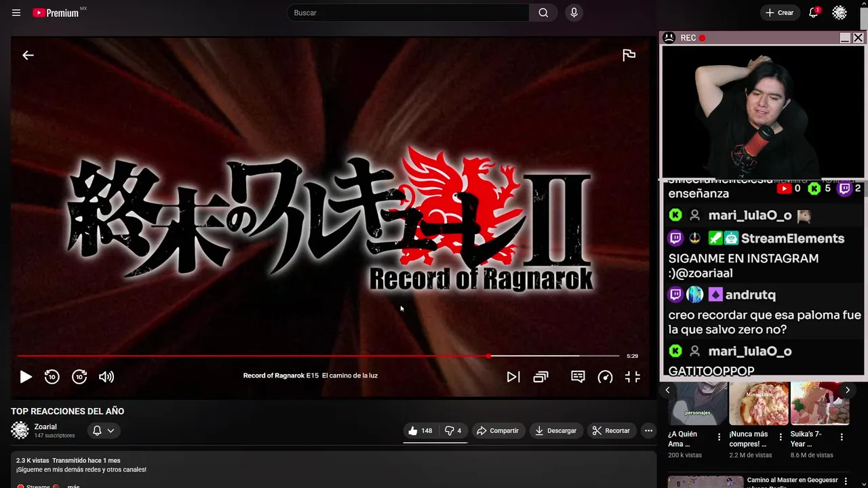Viewport: 868px width, 488px height.
Task: Like the video with 148 likes
Action: tap(420, 430)
